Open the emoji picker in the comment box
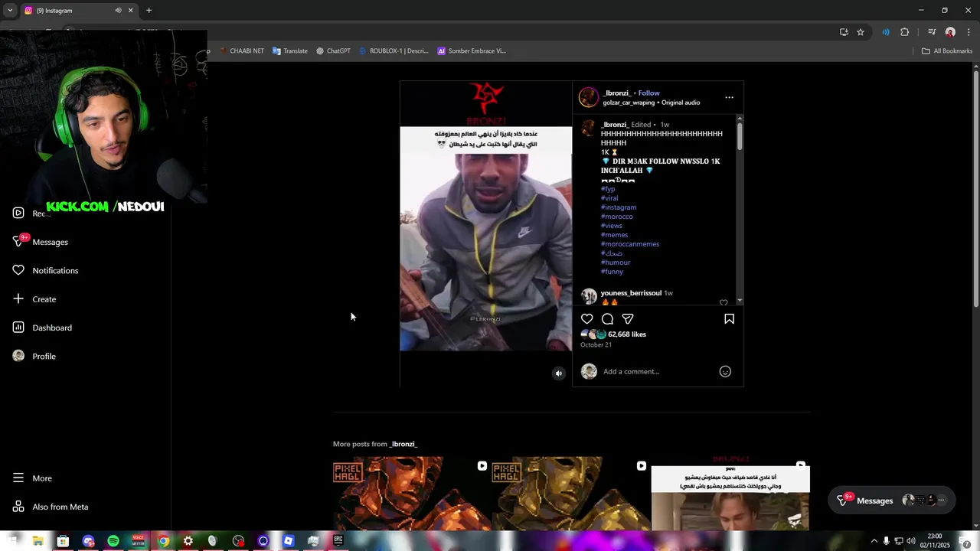Screen dimensions: 980x551 pyautogui.click(x=725, y=371)
